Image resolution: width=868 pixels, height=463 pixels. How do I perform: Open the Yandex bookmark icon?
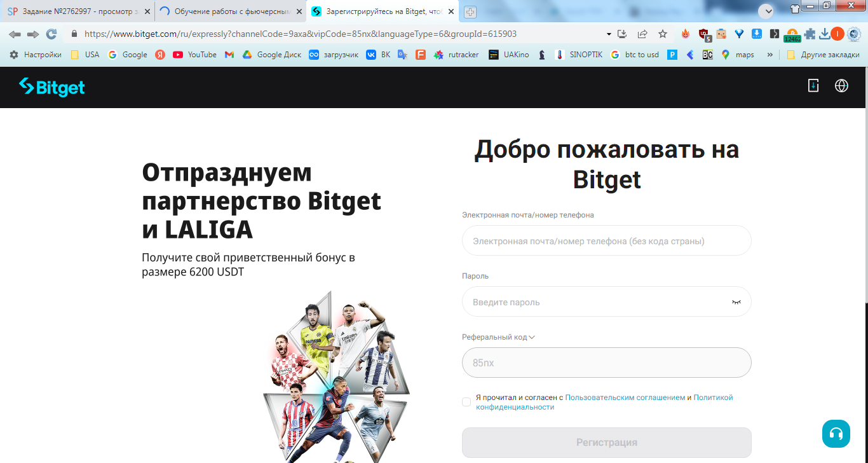(160, 55)
